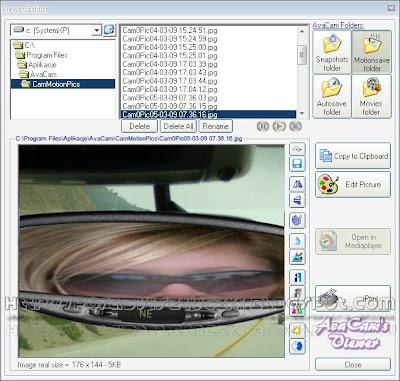400x381 pixels.
Task: Select the Motionsave folder button
Action: click(x=371, y=52)
